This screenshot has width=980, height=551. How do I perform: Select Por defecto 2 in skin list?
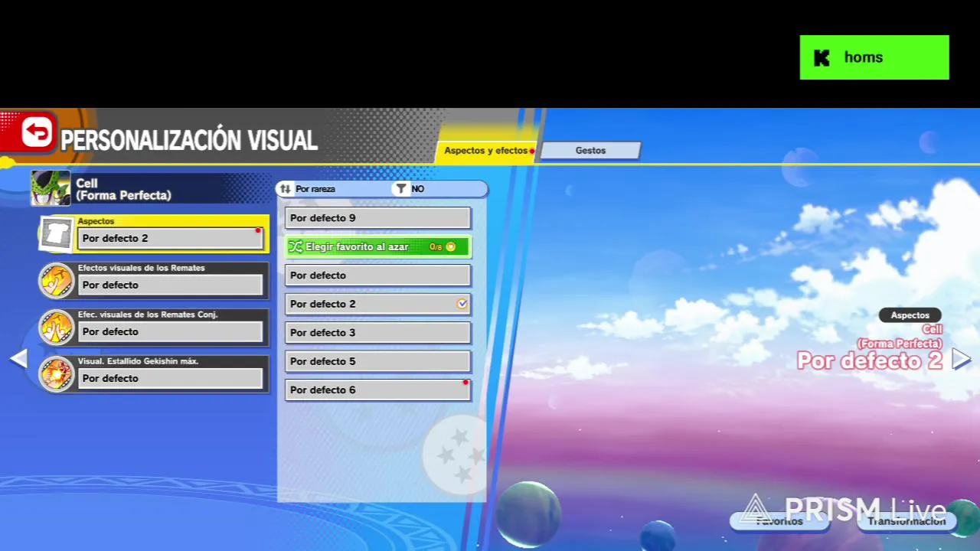[x=378, y=304]
